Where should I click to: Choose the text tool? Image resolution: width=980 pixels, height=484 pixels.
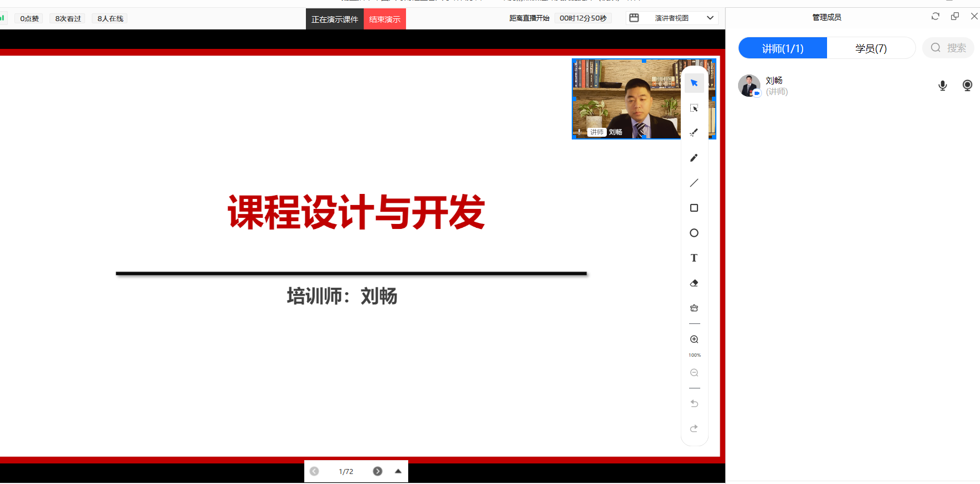pos(694,258)
